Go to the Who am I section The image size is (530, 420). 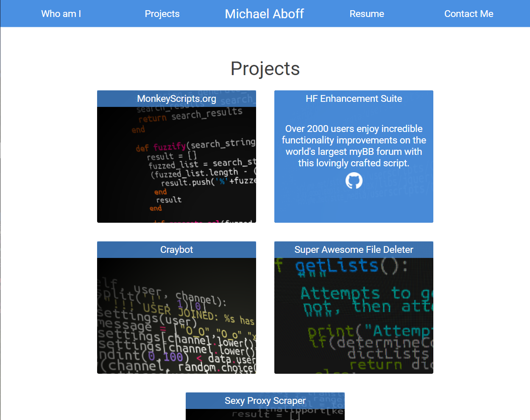tap(61, 14)
